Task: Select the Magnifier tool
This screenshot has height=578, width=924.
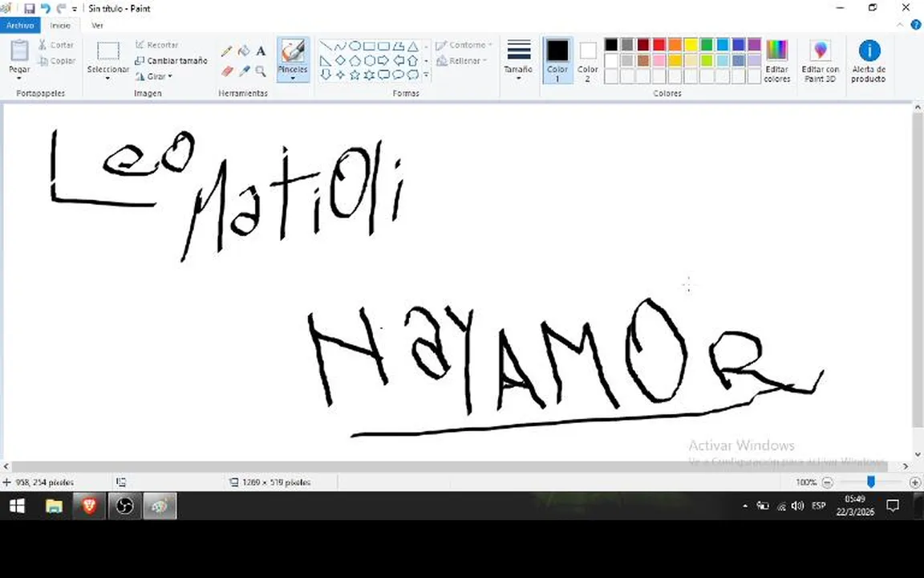Action: (261, 71)
